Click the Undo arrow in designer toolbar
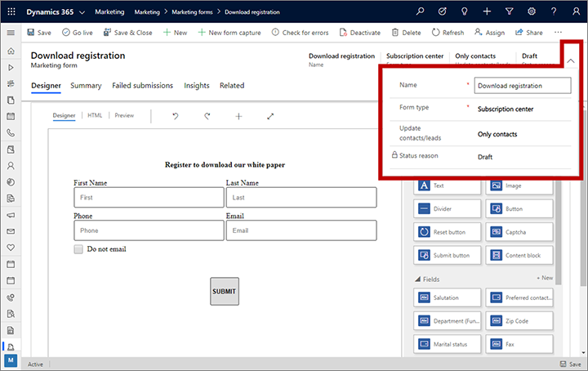The height and width of the screenshot is (371, 588). (175, 116)
